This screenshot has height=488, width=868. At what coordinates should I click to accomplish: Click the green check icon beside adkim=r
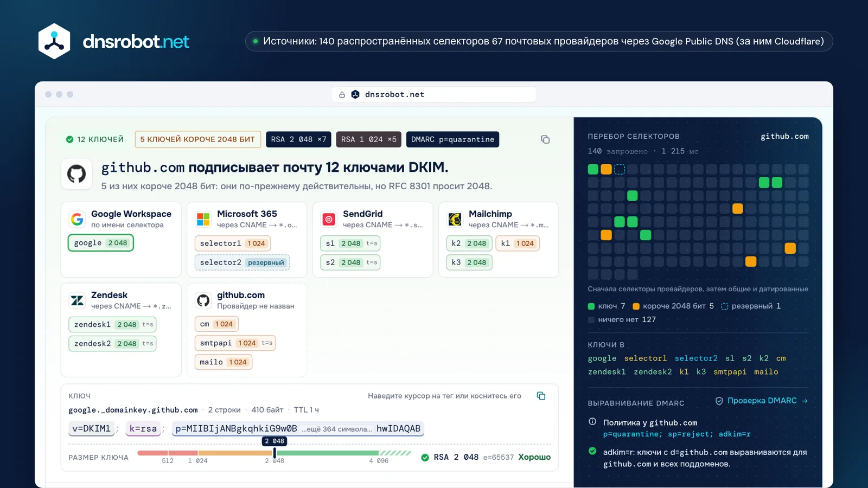tap(592, 451)
